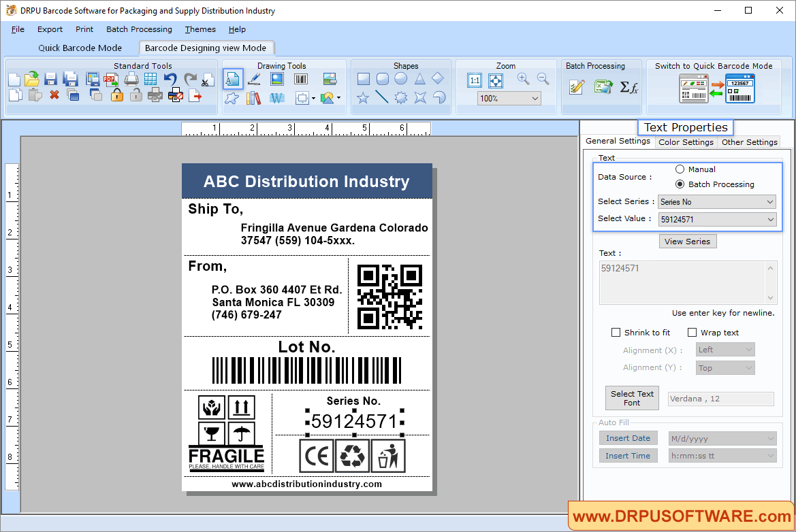Open the date format dropdown
The width and height of the screenshot is (796, 532).
[722, 438]
